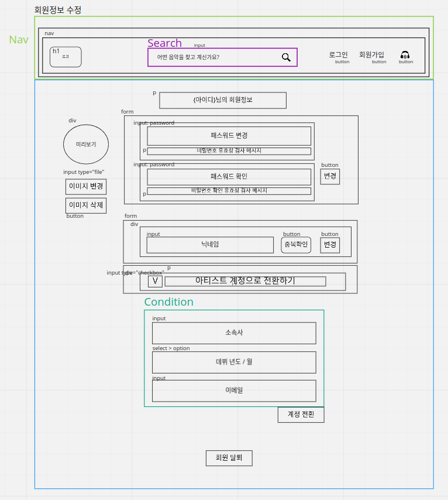The image size is (448, 500).
Task: Click the 회원 탈퇴 button
Action: point(229,458)
